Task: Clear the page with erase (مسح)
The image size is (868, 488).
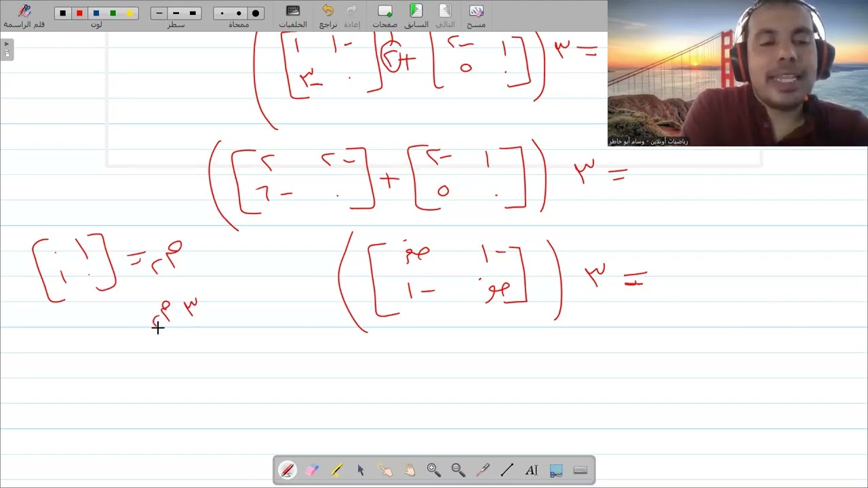Action: click(x=476, y=16)
